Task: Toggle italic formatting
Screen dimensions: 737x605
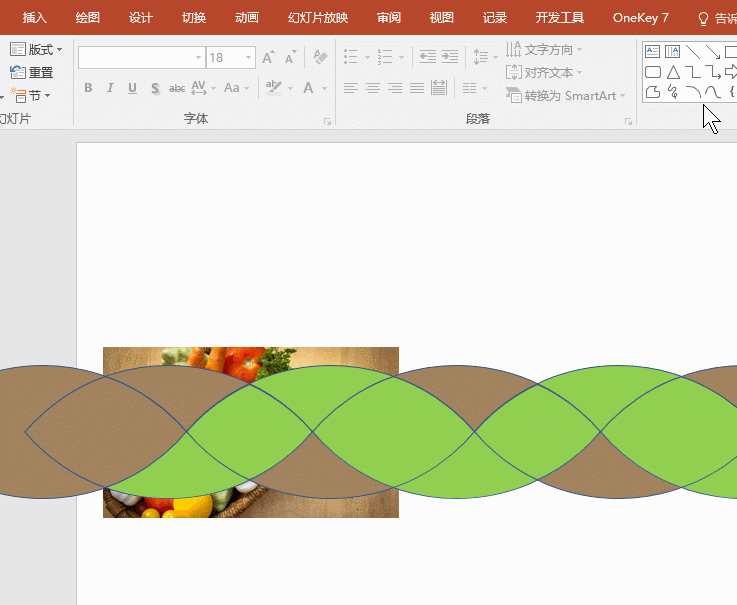Action: 110,88
